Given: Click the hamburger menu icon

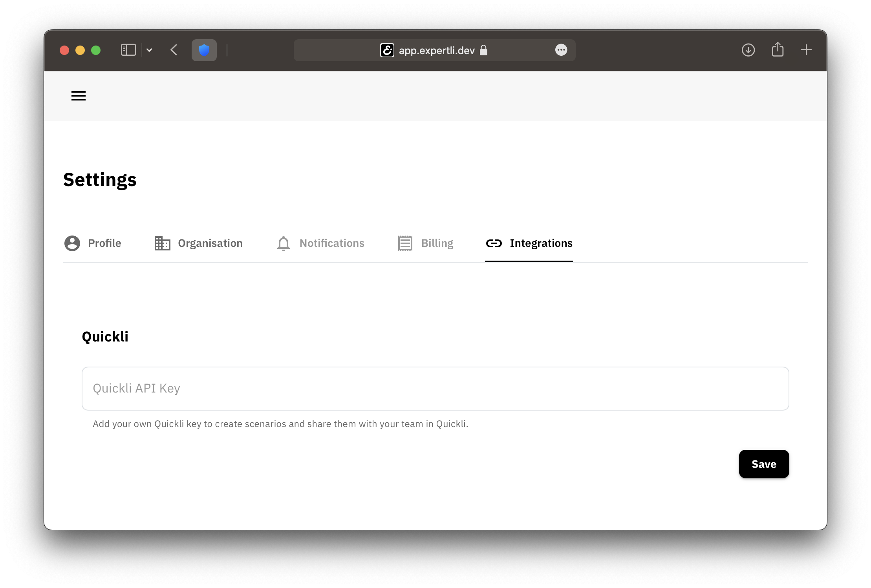Looking at the screenshot, I should coord(78,96).
